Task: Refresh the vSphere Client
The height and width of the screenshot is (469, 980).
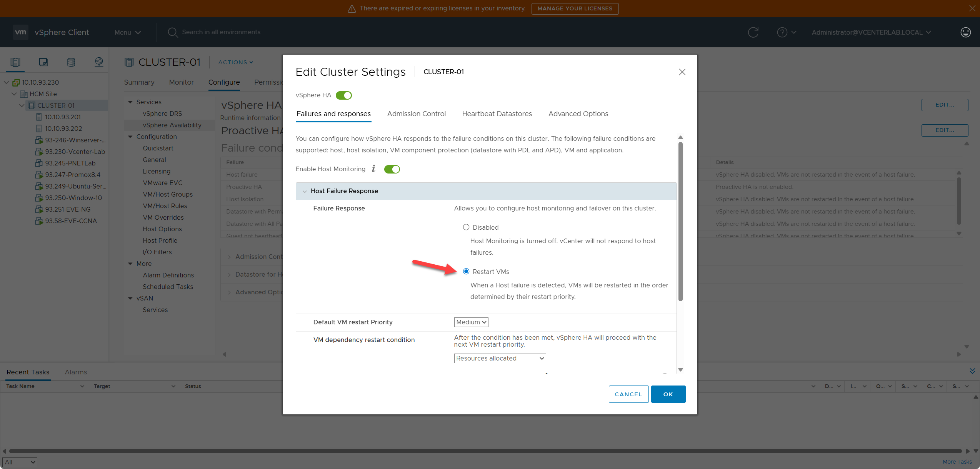Action: click(x=753, y=32)
